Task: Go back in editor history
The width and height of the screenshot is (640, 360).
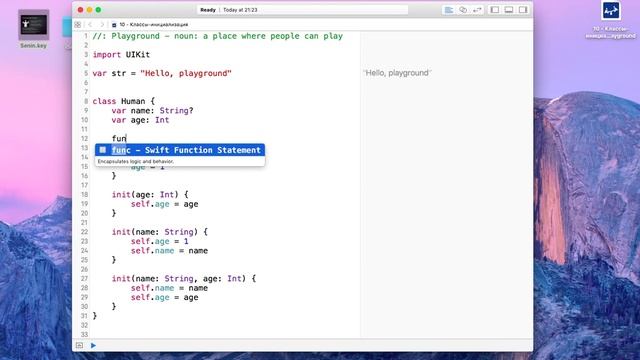Action: click(x=90, y=25)
